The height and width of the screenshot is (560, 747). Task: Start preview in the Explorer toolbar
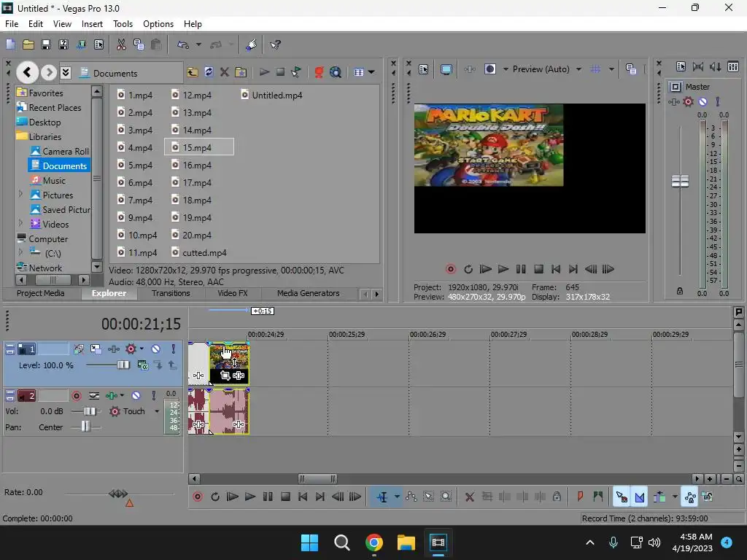click(x=264, y=72)
